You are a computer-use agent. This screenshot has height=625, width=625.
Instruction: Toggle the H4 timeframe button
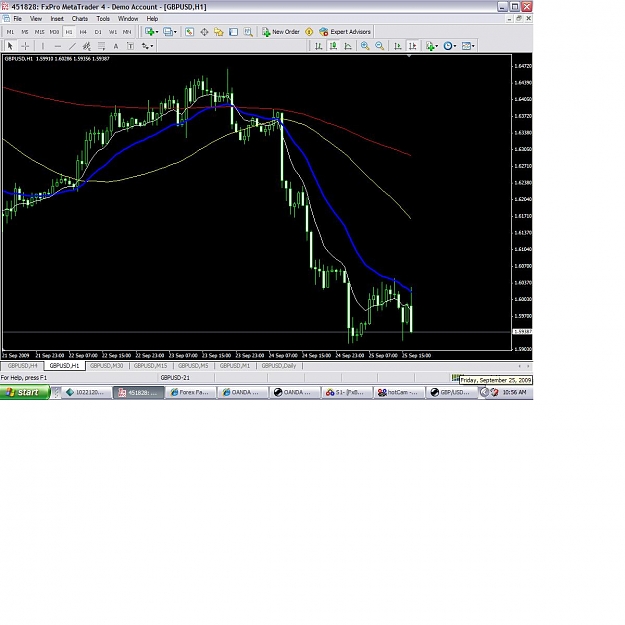(x=83, y=32)
